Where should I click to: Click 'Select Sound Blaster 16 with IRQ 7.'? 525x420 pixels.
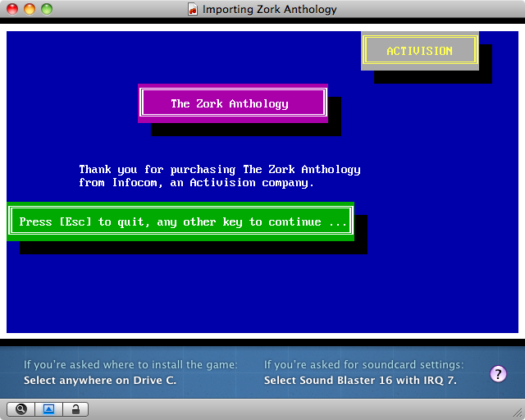[360, 381]
